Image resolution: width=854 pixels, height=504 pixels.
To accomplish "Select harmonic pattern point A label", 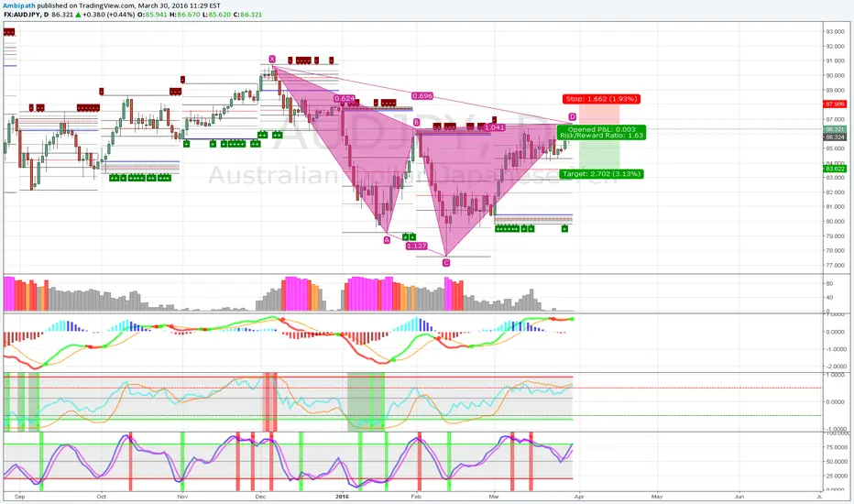I will point(387,240).
